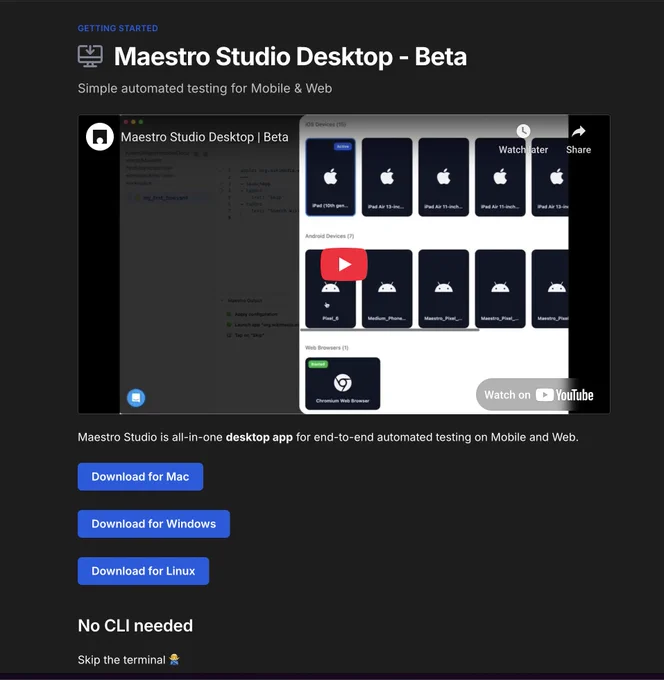
Task: Click the Watch later clock icon
Action: (x=523, y=131)
